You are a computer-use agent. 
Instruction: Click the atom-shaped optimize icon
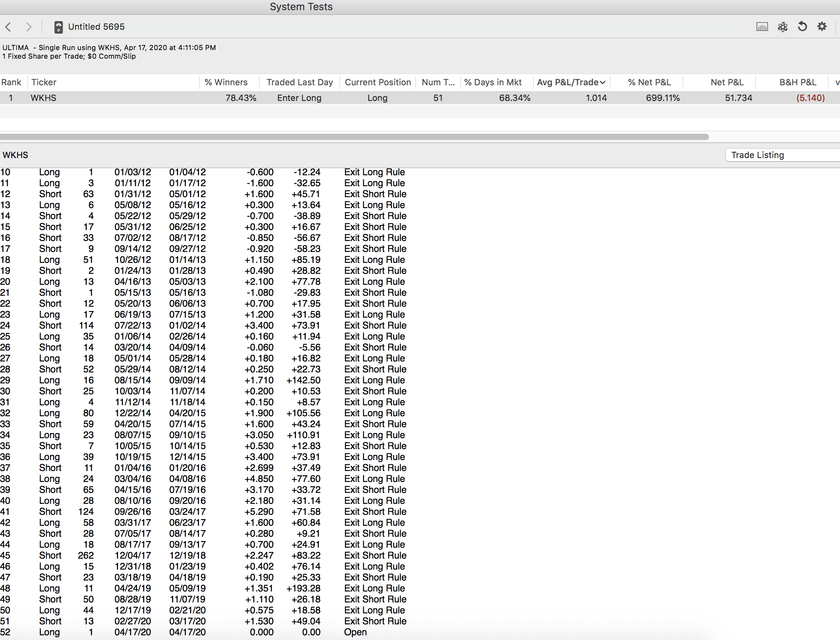pos(782,27)
